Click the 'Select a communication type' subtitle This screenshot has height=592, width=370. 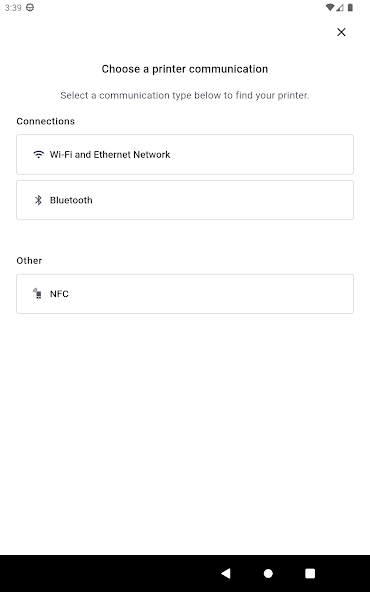(185, 95)
